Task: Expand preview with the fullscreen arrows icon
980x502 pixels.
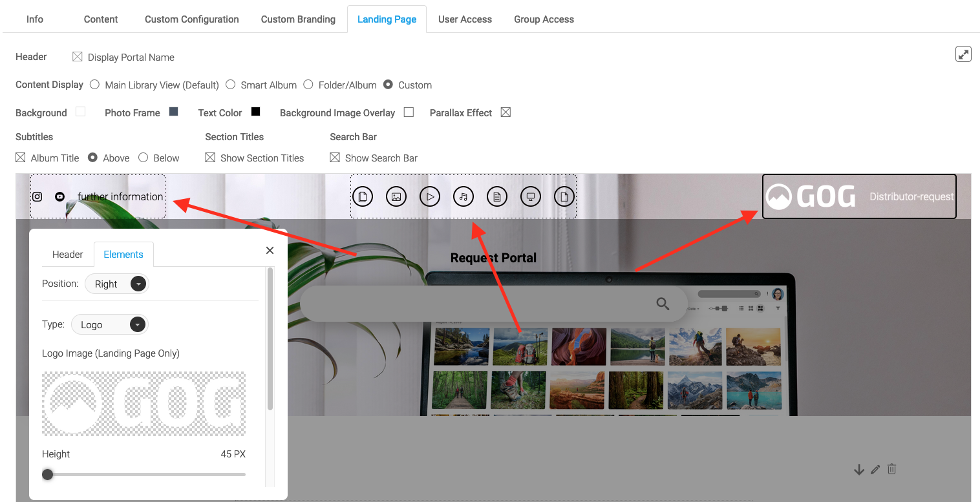Action: (x=963, y=54)
